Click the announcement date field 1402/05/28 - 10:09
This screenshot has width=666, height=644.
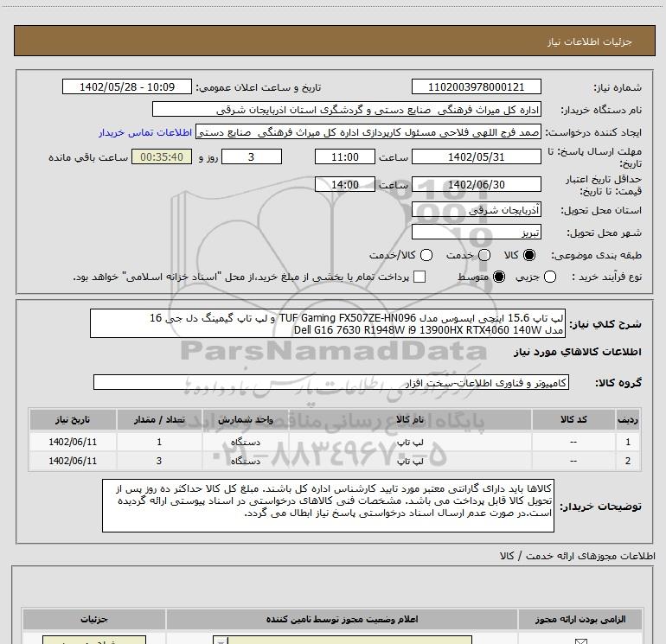pyautogui.click(x=127, y=87)
